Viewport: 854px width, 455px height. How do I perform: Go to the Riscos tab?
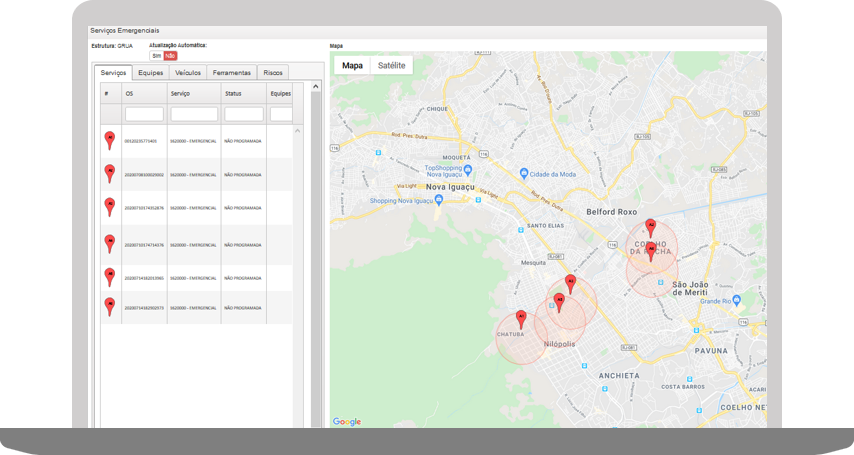click(x=272, y=73)
